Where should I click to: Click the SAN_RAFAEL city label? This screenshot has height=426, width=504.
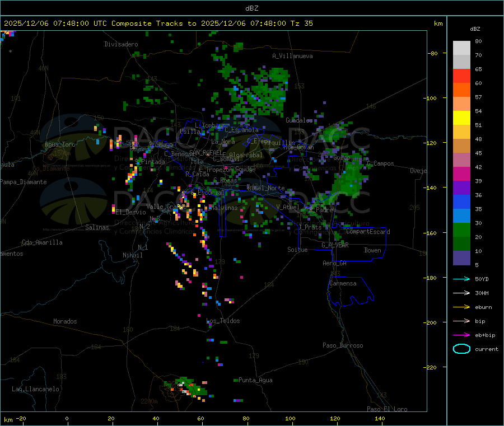click(x=205, y=152)
